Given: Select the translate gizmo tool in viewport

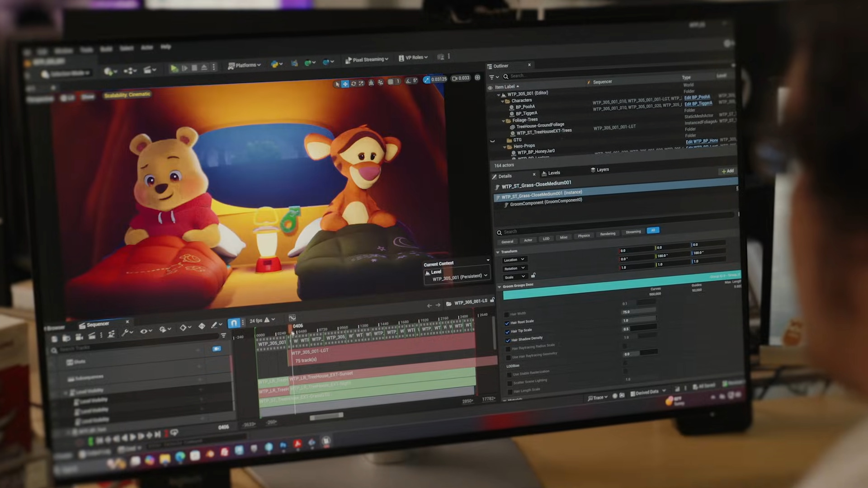Looking at the screenshot, I should point(345,84).
